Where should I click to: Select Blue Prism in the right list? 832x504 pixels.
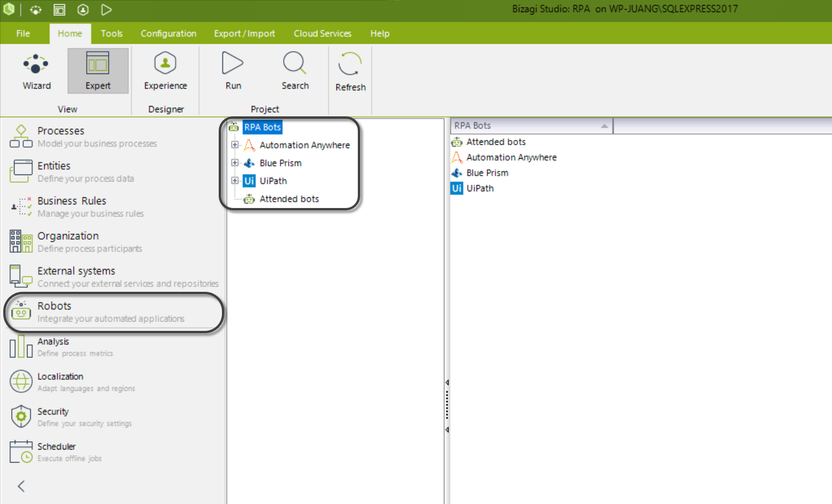tap(487, 173)
